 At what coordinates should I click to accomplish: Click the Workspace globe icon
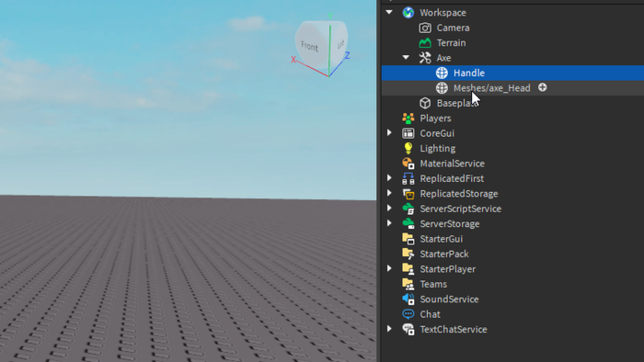tap(408, 13)
